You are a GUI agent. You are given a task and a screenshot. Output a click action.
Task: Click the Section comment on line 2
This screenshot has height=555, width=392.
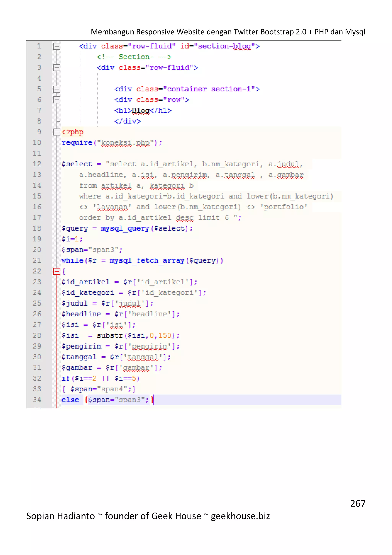tap(134, 57)
